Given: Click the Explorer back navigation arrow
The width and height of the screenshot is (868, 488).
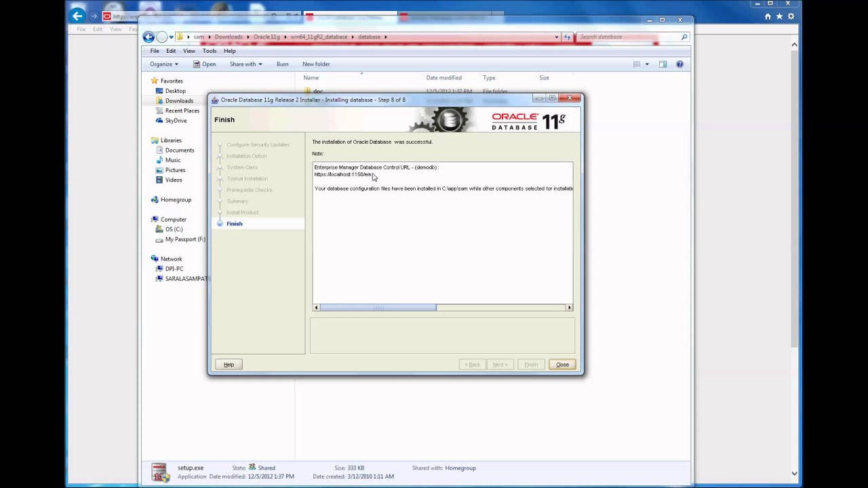Looking at the screenshot, I should coord(149,37).
